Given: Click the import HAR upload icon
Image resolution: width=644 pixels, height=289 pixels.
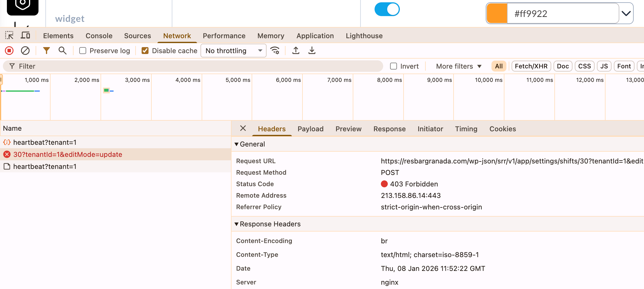Looking at the screenshot, I should tap(296, 51).
